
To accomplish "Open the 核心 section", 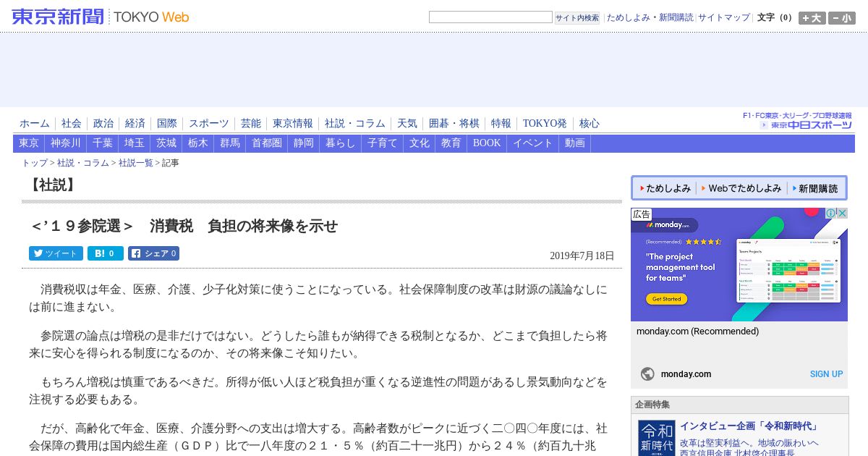I will [590, 124].
